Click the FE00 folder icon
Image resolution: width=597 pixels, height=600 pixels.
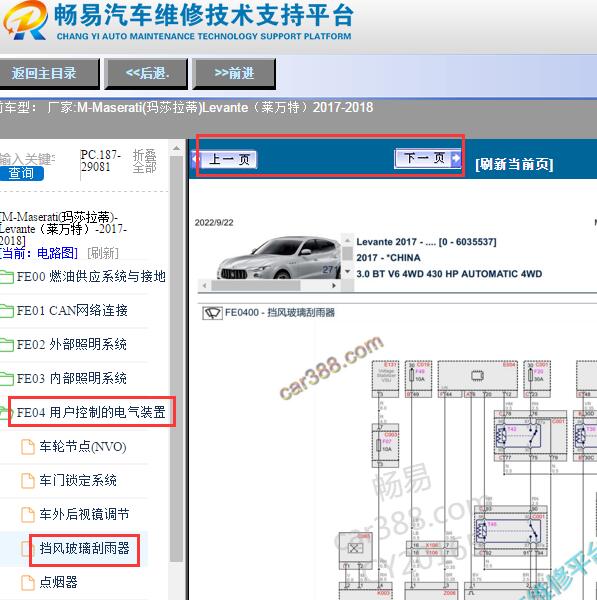[x=7, y=277]
